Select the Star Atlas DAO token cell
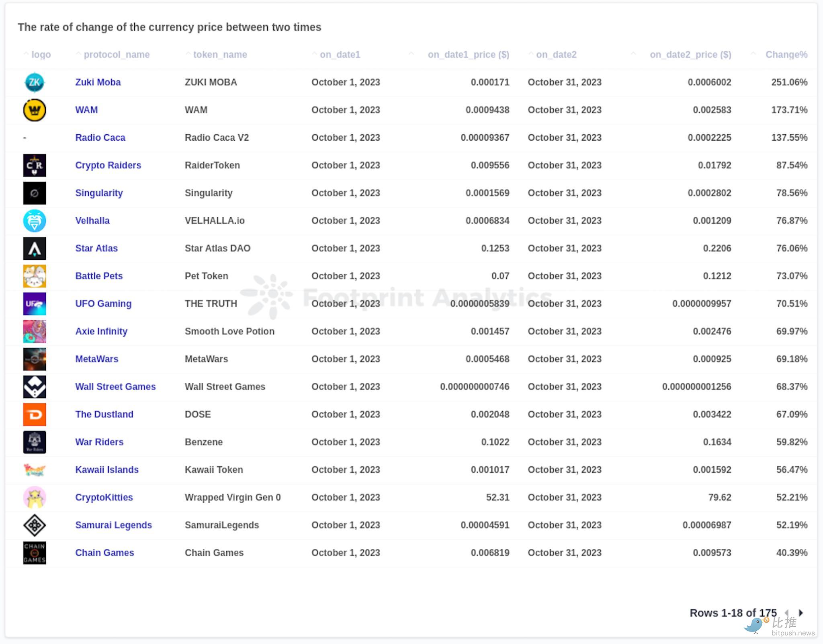 (218, 248)
